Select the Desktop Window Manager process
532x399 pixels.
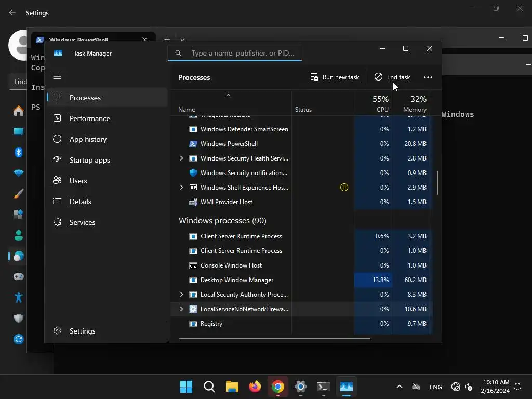click(302, 280)
